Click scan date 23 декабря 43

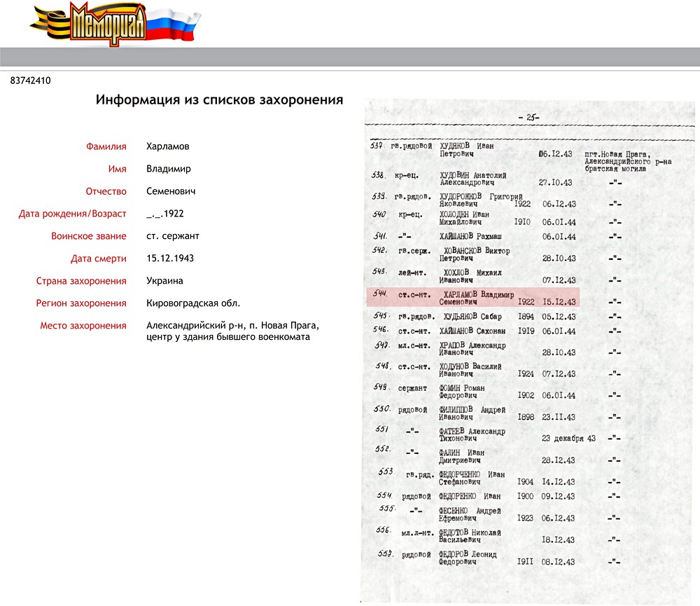tap(568, 439)
